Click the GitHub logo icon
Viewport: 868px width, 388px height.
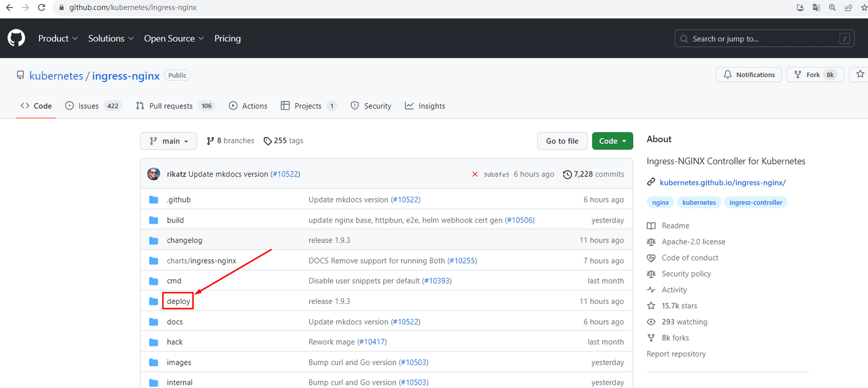[16, 38]
